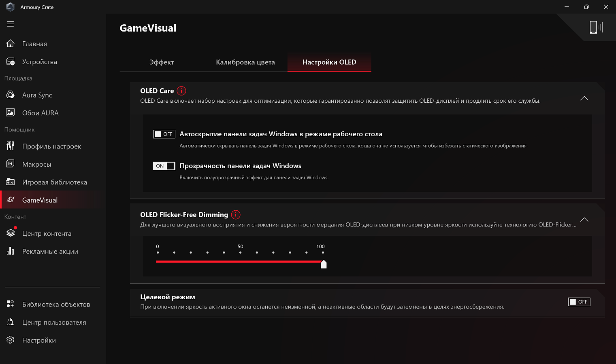The width and height of the screenshot is (616, 364).
Task: Click the Aura Sync icon
Action: click(11, 95)
